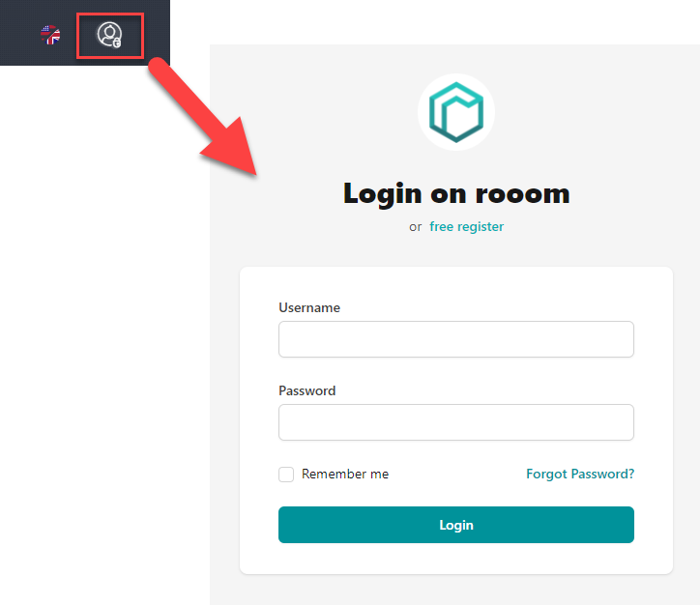Switch language via the flag icon
The height and width of the screenshot is (605, 700).
click(50, 35)
